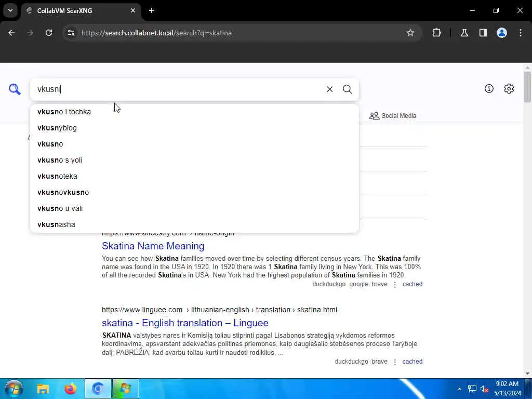Open the SearXNG about info page
Screen dimensions: 532x399
[489, 89]
